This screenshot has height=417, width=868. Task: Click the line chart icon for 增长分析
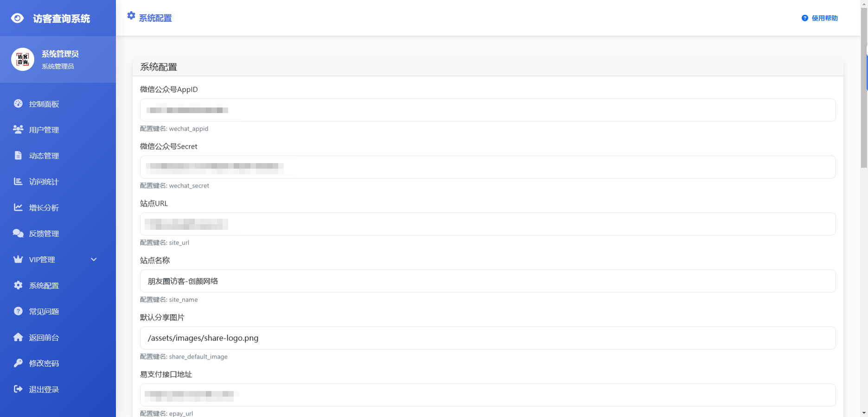(18, 208)
